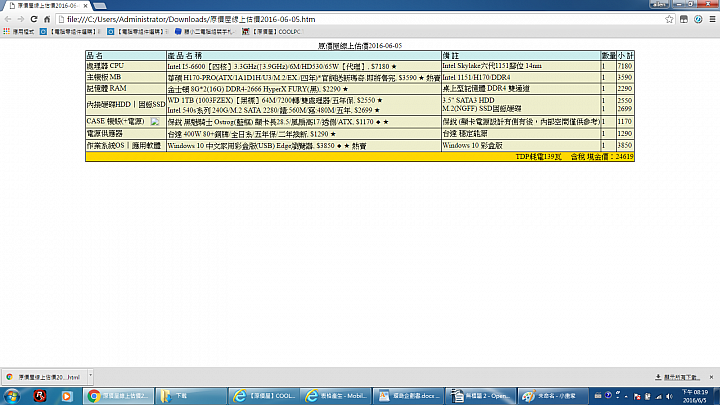
Task: Select the WD 1TB hard drive line
Action: [x=275, y=100]
